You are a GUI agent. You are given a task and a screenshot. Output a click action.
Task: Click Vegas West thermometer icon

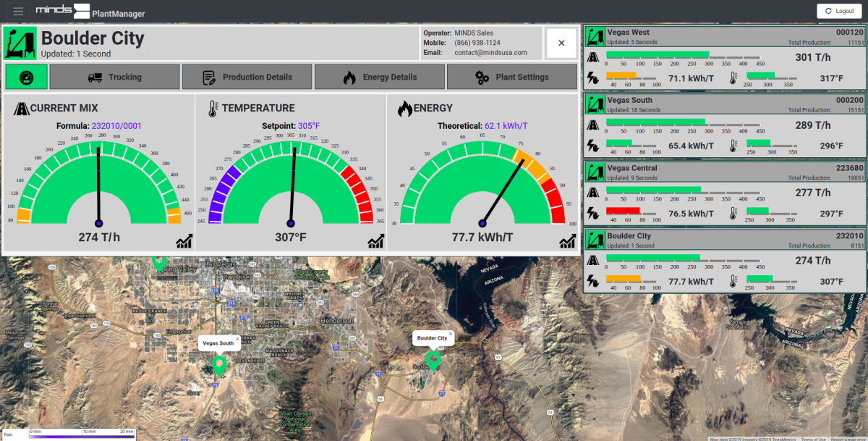(733, 78)
